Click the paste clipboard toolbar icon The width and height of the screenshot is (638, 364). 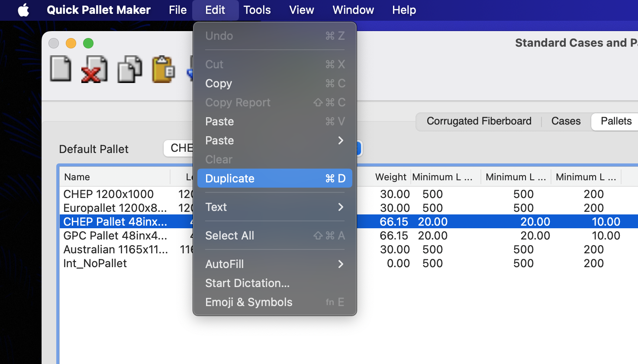coord(164,69)
